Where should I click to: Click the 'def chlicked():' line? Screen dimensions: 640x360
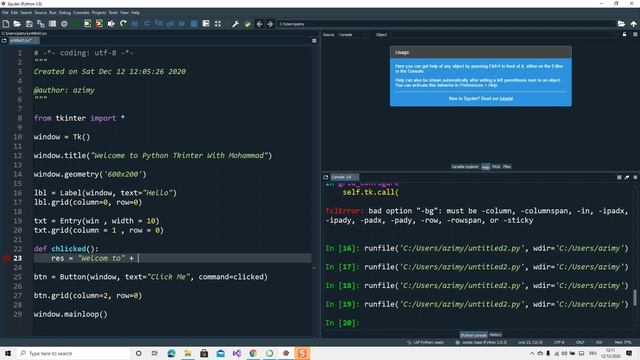click(66, 249)
